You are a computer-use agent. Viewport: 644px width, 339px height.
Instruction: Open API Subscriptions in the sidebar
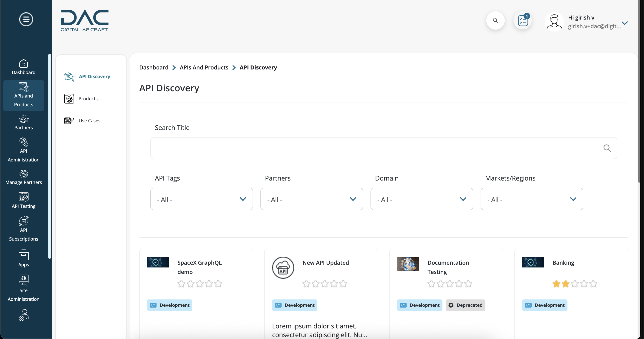23,229
